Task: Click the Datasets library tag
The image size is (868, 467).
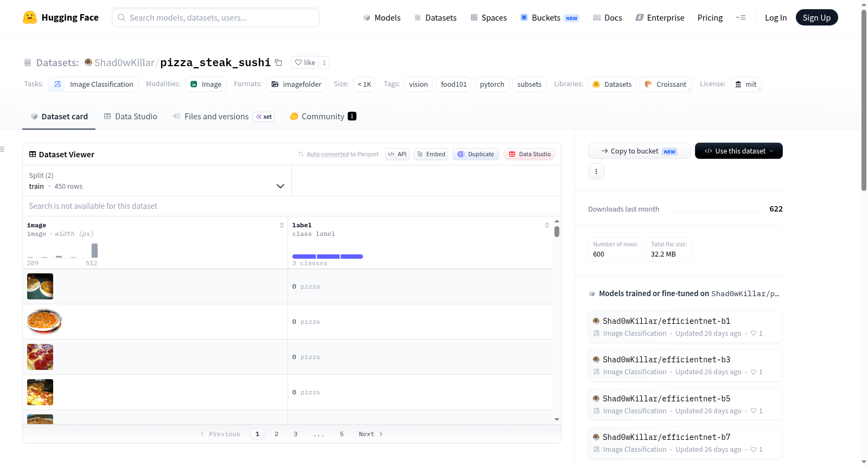Action: point(612,84)
